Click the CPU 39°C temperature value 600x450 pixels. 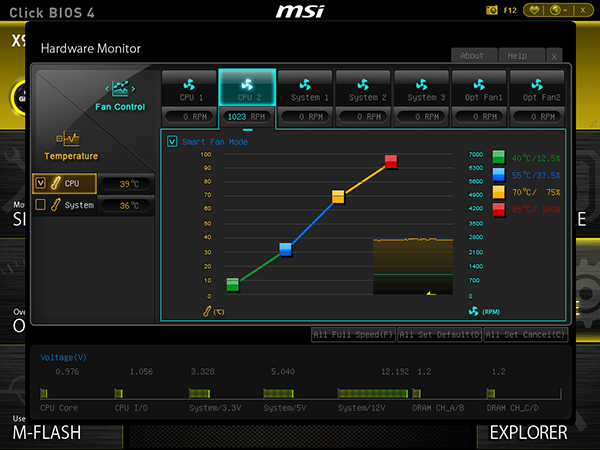127,184
